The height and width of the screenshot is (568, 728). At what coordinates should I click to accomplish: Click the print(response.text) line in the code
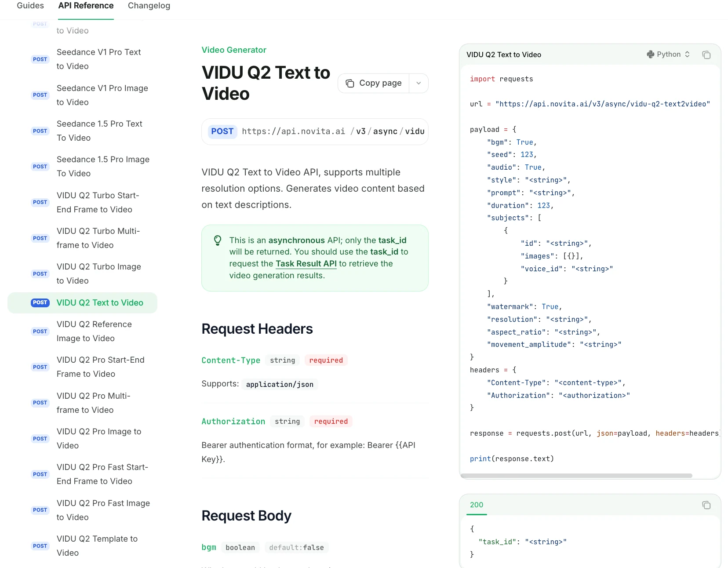pyautogui.click(x=512, y=459)
